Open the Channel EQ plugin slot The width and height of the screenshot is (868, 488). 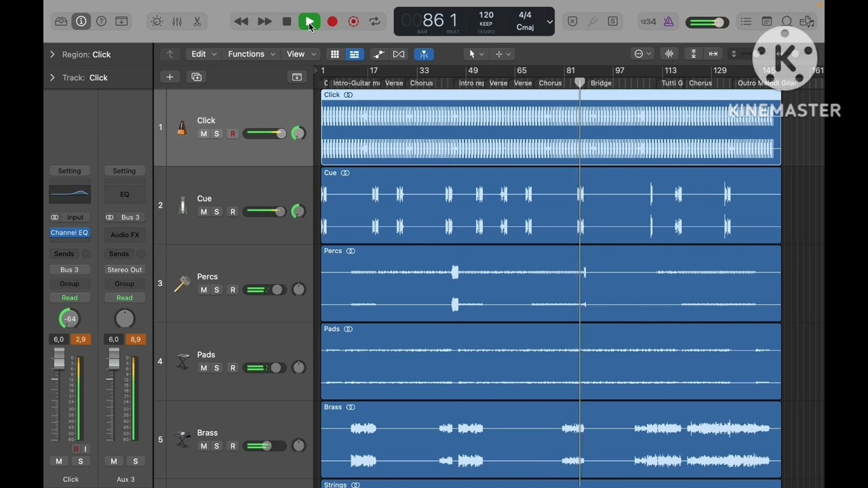click(x=69, y=232)
